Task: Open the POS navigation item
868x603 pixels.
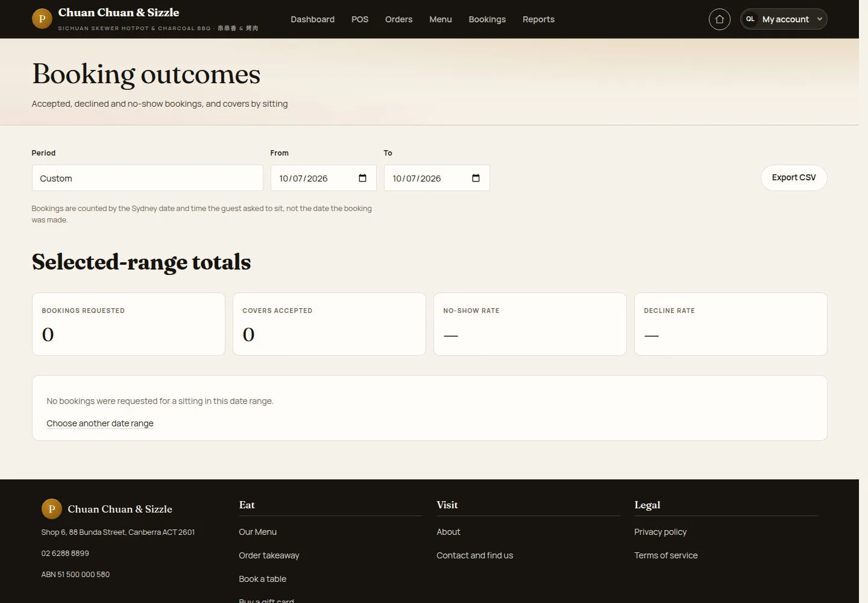Action: point(360,19)
